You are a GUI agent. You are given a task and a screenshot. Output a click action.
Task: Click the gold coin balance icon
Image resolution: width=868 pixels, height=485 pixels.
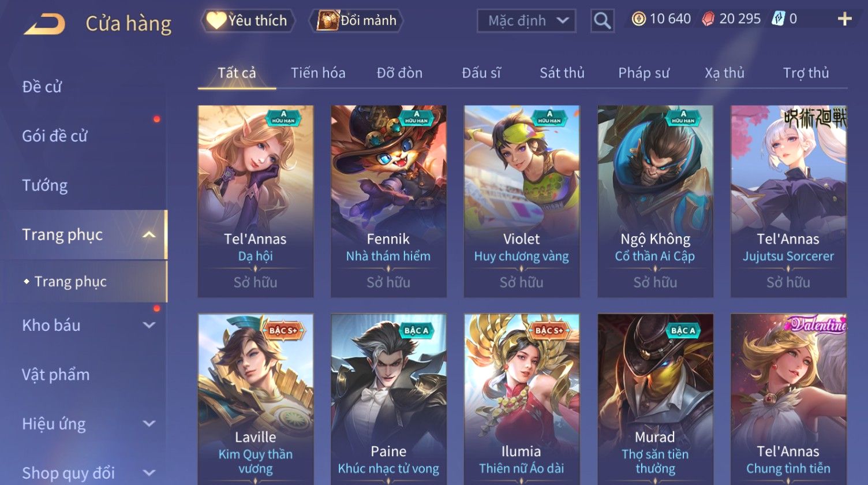pos(638,19)
